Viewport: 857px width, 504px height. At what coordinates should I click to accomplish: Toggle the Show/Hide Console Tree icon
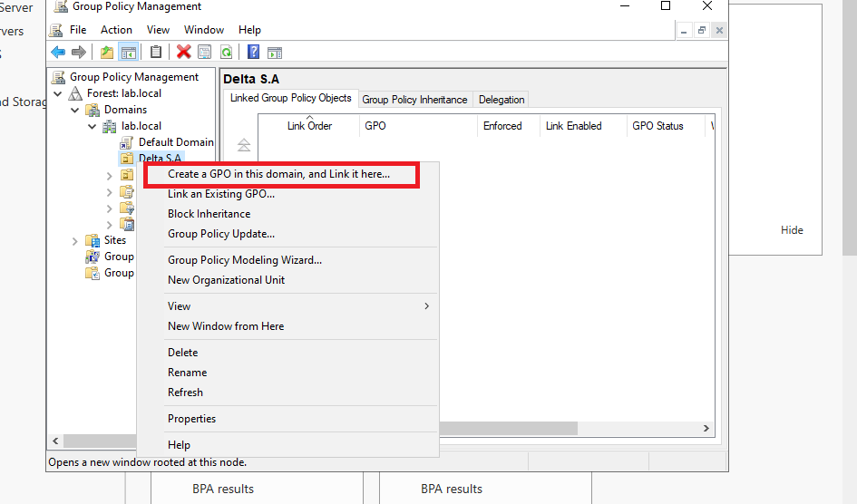point(128,53)
